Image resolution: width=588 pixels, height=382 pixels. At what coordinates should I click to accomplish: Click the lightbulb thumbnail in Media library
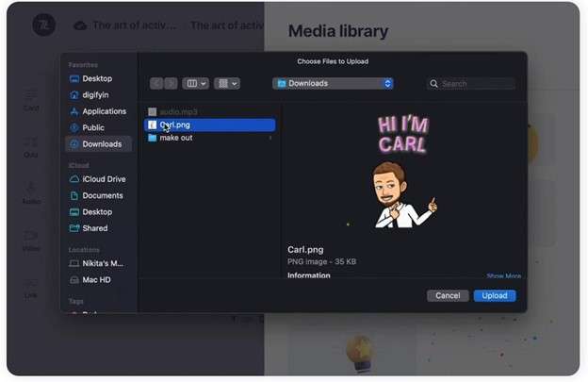click(360, 352)
